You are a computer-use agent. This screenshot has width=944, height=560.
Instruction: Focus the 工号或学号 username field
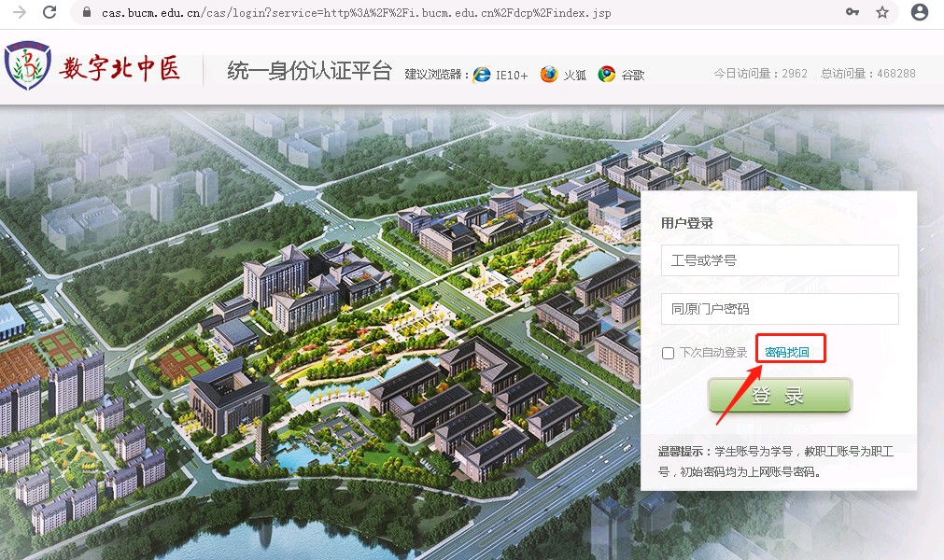click(x=779, y=260)
